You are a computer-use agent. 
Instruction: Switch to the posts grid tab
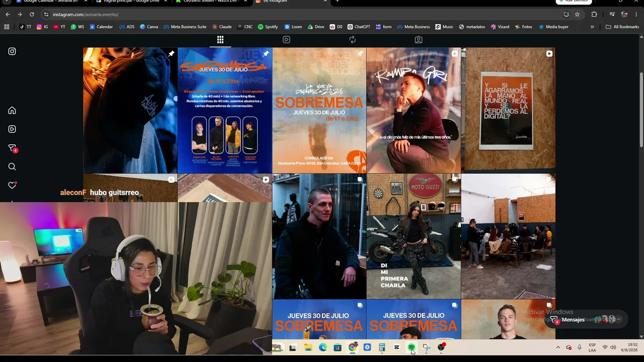pos(220,40)
